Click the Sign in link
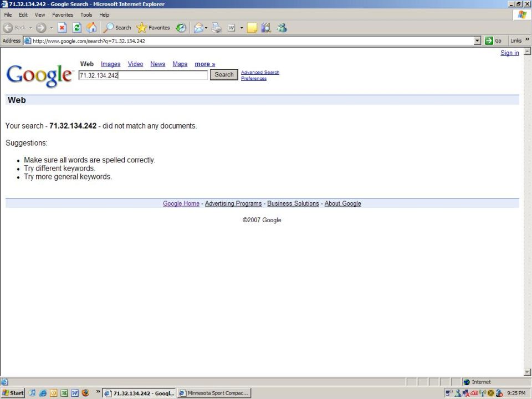 point(510,53)
